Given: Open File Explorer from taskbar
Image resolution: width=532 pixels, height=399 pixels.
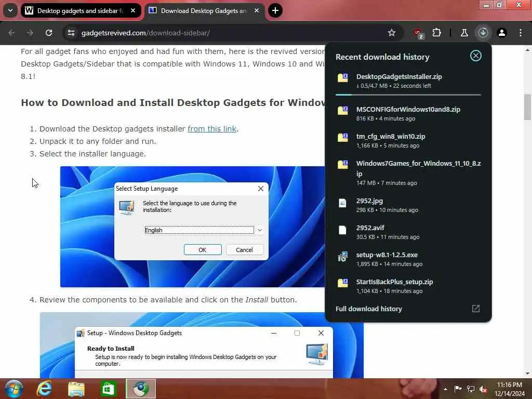Looking at the screenshot, I should click(76, 389).
